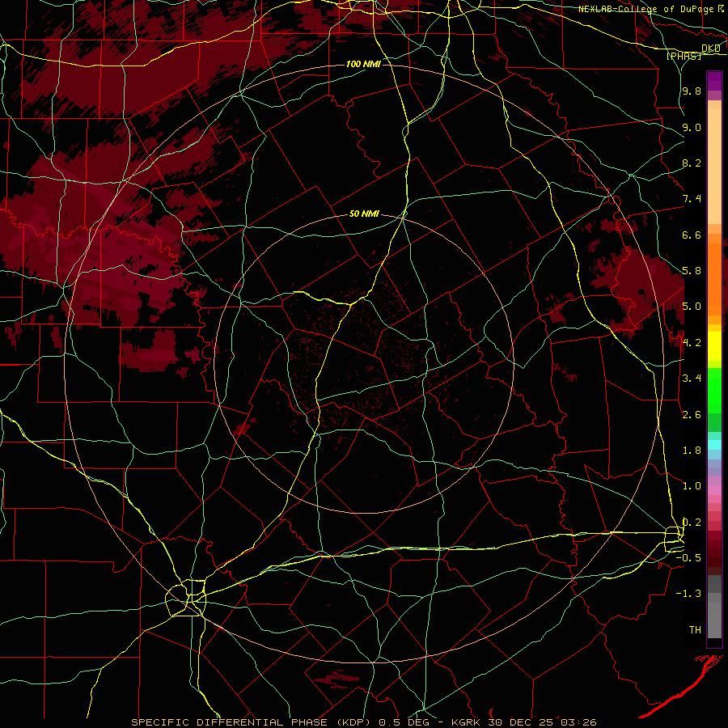Click the 100 NMI range ring label
The height and width of the screenshot is (728, 728).
363,64
